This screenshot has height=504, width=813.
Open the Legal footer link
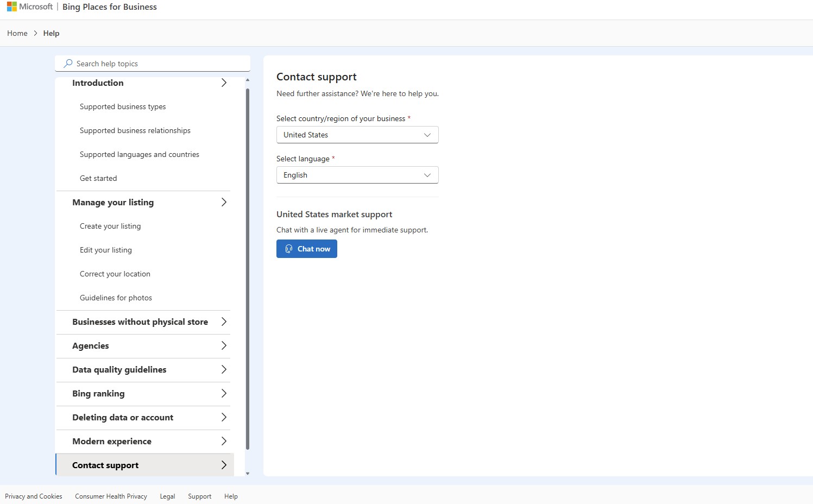point(167,496)
